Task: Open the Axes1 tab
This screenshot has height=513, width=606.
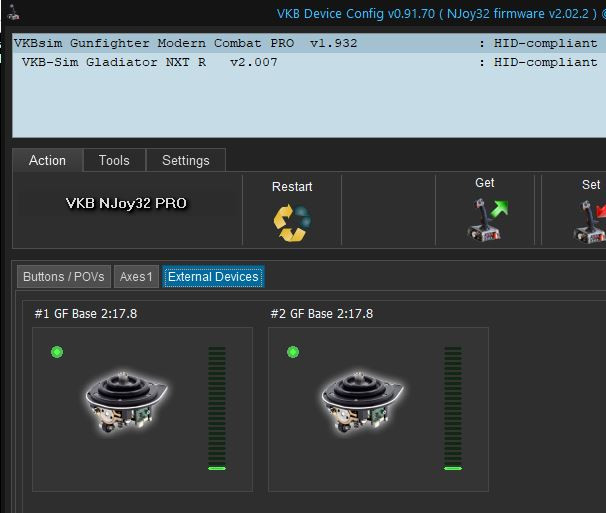Action: pyautogui.click(x=136, y=277)
